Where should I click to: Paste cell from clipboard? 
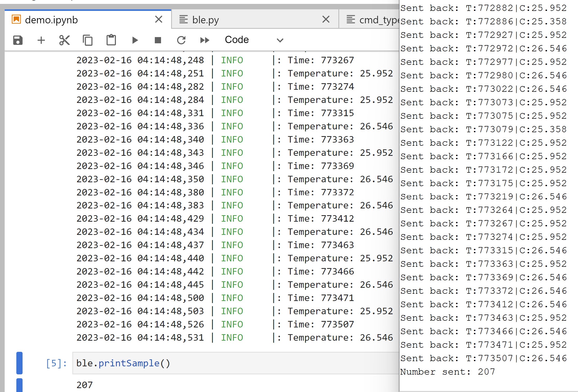click(x=111, y=40)
